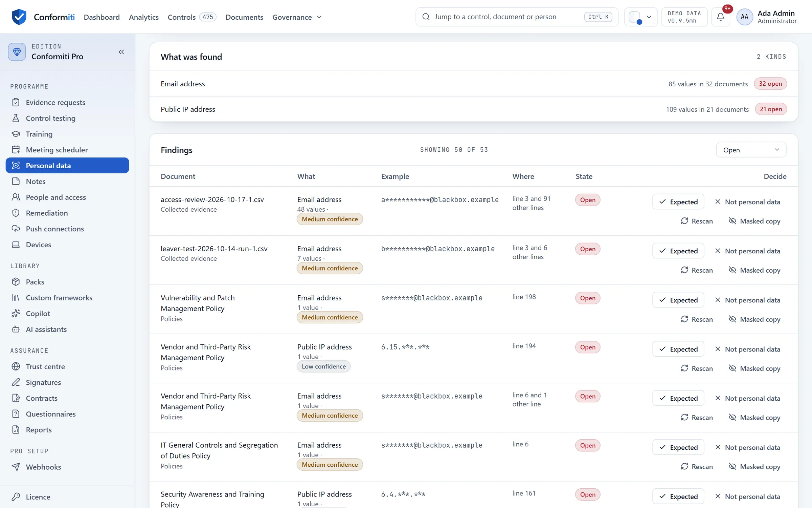Screen dimensions: 812x508
Task: Click the Evidence requests clipboard icon
Action: click(x=16, y=102)
